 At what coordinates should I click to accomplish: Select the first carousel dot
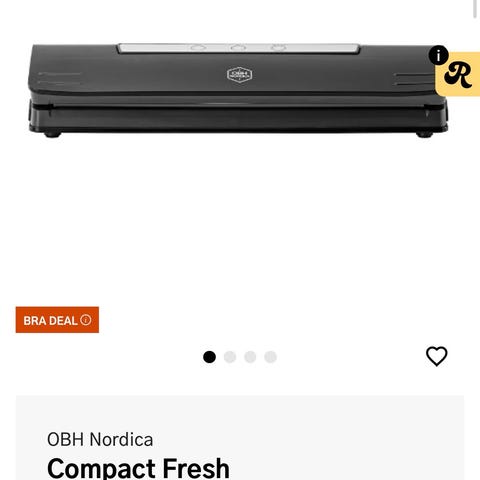point(209,357)
